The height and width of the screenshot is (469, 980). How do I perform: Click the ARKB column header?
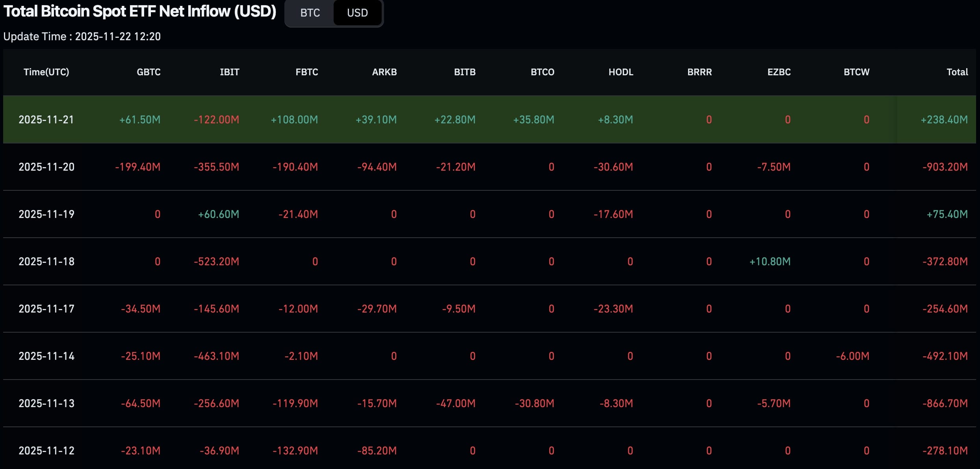tap(384, 72)
